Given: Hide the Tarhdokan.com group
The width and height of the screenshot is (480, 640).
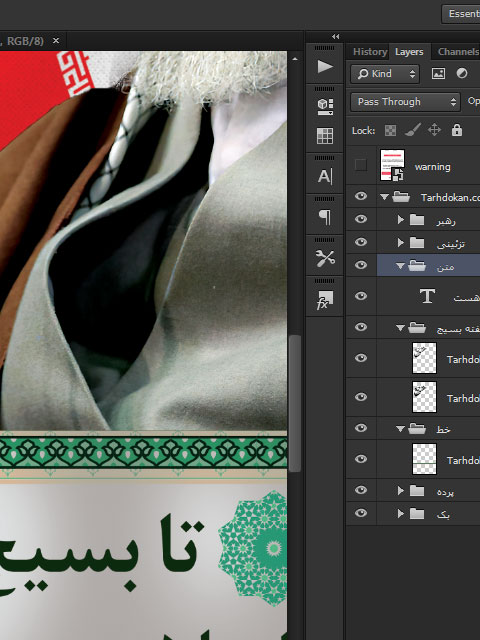Looking at the screenshot, I should 361,196.
